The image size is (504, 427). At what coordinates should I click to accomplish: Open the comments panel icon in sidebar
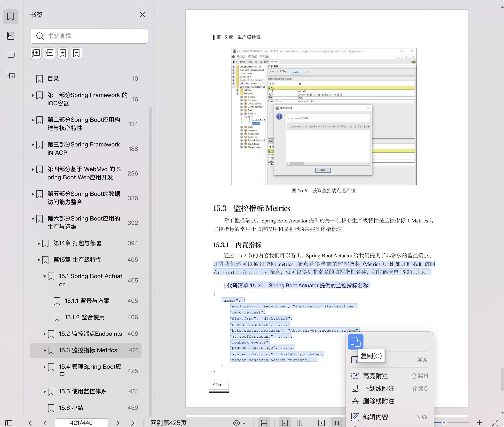coord(11,55)
